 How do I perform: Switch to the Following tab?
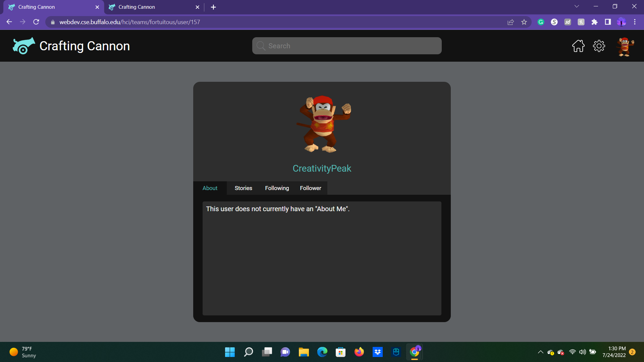click(277, 188)
